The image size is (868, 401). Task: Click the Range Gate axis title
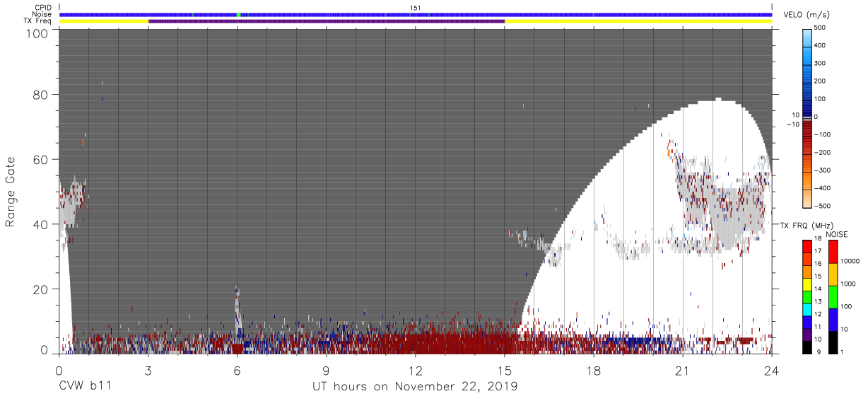(11, 192)
